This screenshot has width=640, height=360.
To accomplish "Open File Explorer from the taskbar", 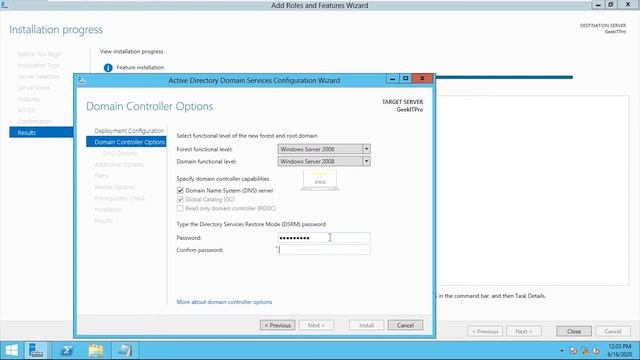I will [x=96, y=350].
